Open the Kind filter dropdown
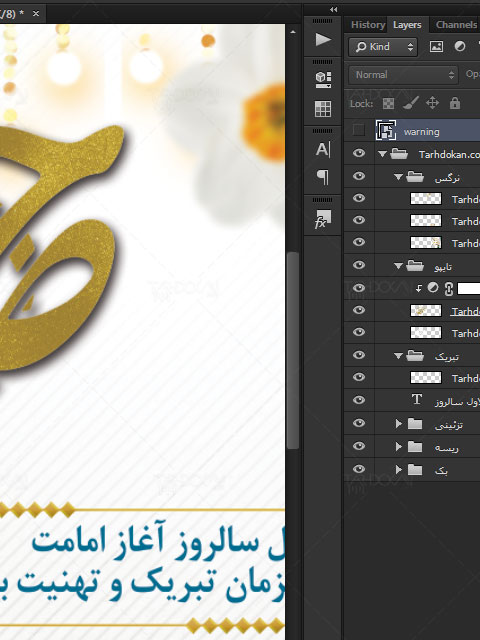The image size is (480, 640). 383,47
